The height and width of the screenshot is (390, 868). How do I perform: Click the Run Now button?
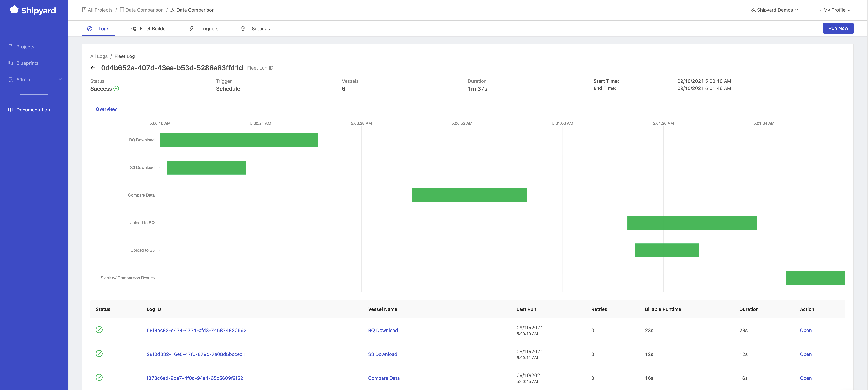coord(838,28)
